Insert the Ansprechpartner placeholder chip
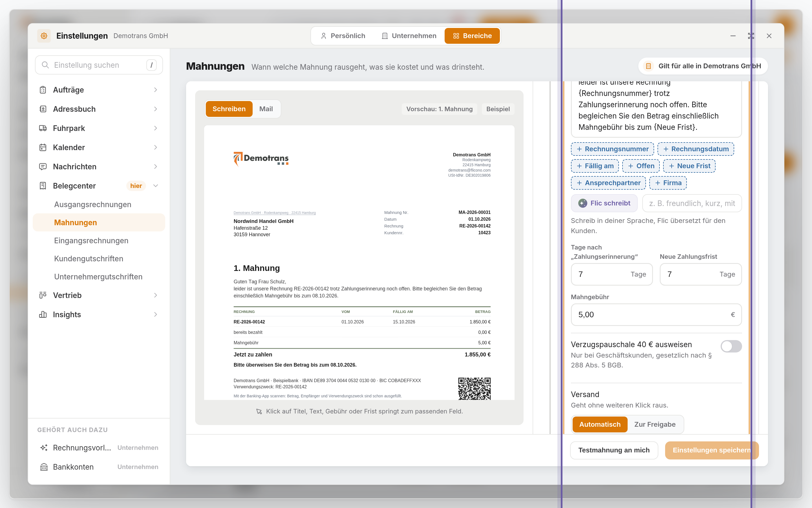The image size is (812, 508). [608, 183]
